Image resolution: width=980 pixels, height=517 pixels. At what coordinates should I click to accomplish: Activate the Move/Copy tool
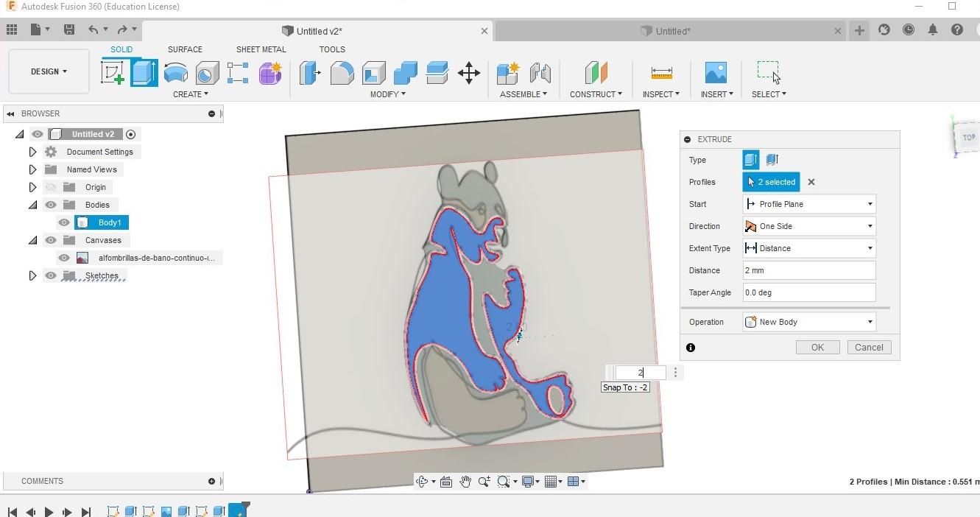tap(469, 73)
